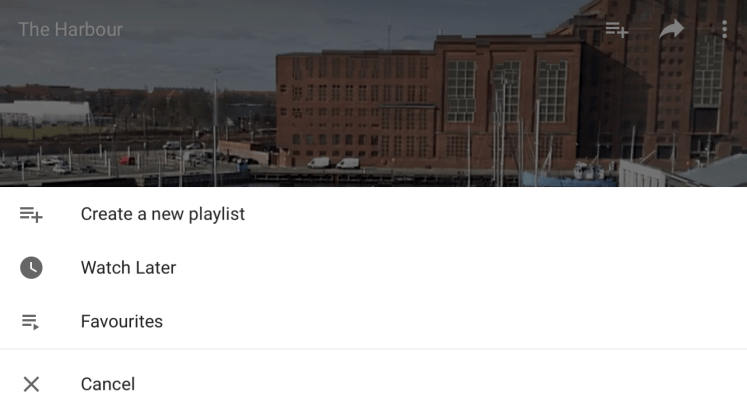The width and height of the screenshot is (747, 420).
Task: Click the playlist icon next to Favourites
Action: point(30,322)
